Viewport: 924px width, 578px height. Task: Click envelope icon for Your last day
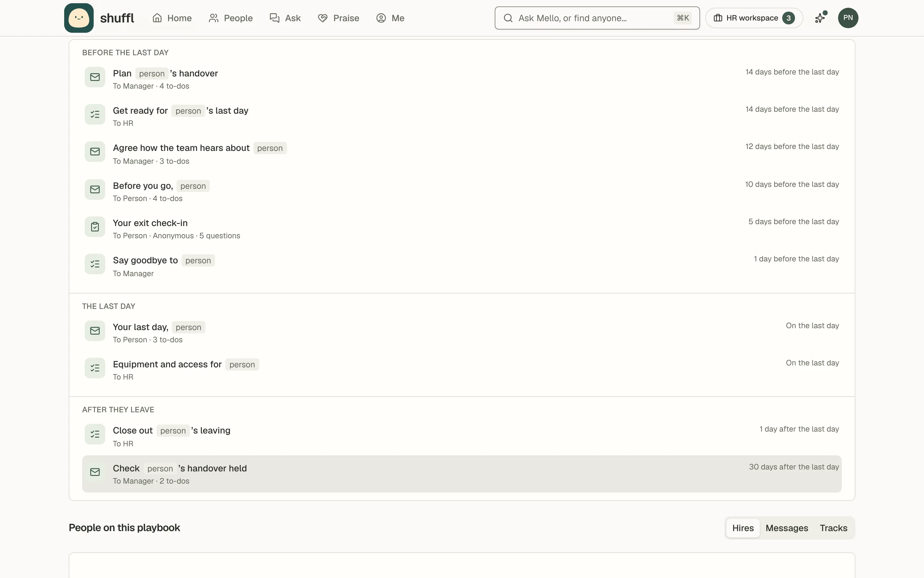[x=95, y=331]
